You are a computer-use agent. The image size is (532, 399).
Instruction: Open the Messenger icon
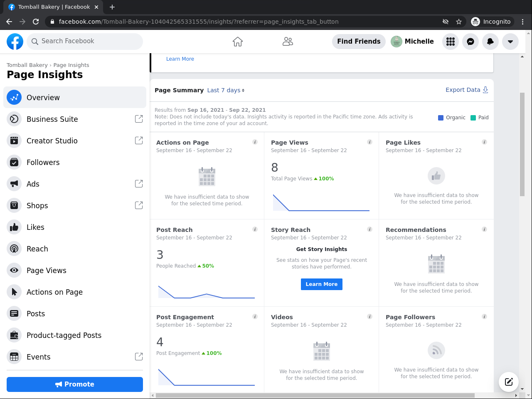coord(470,42)
